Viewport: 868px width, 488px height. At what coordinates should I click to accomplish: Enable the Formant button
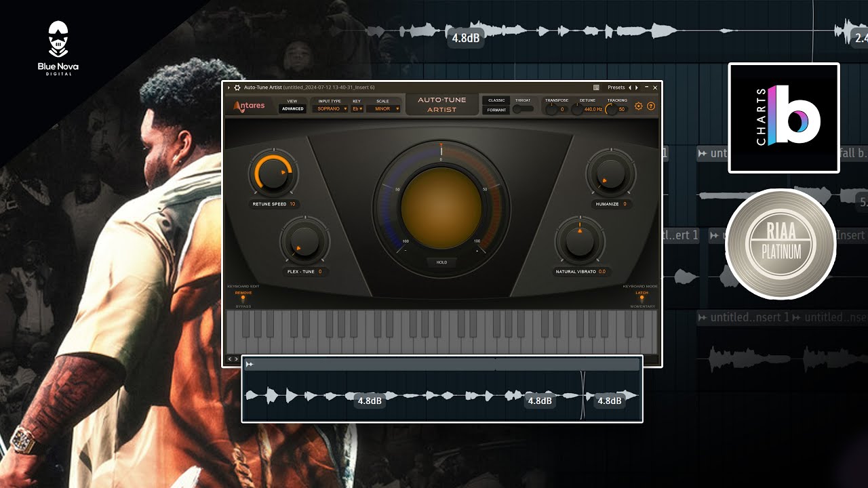click(496, 110)
